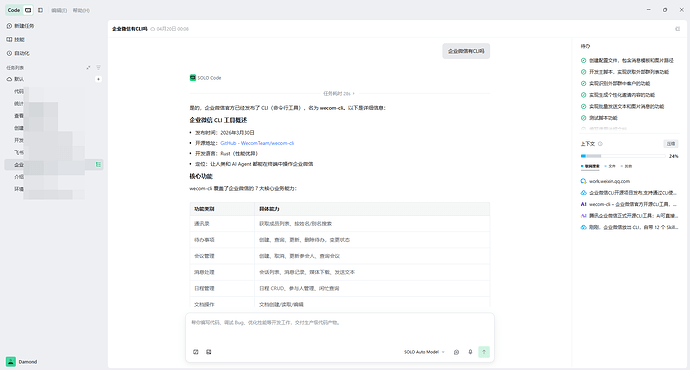Image resolution: width=690 pixels, height=370 pixels.
Task: Click the Damond avatar icon
Action: point(11,362)
